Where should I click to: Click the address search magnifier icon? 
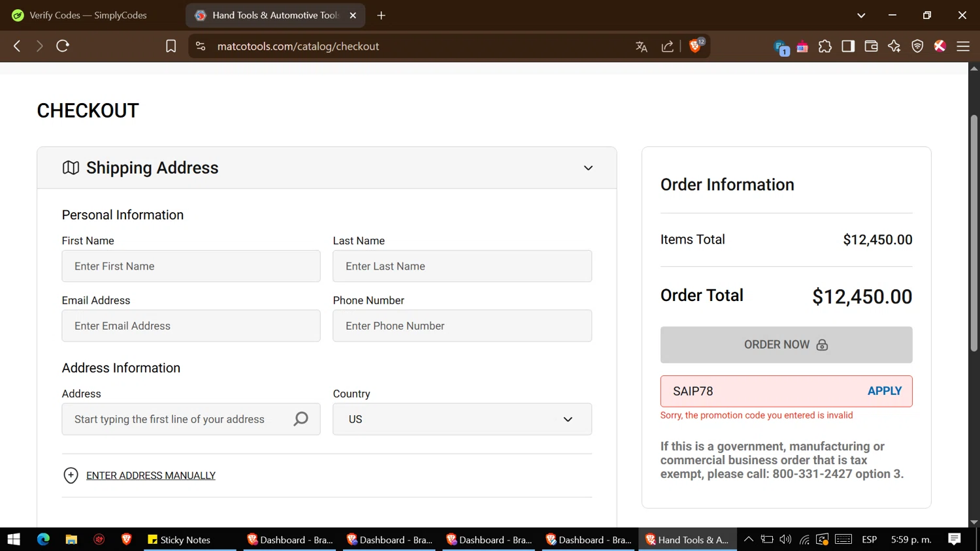(301, 419)
